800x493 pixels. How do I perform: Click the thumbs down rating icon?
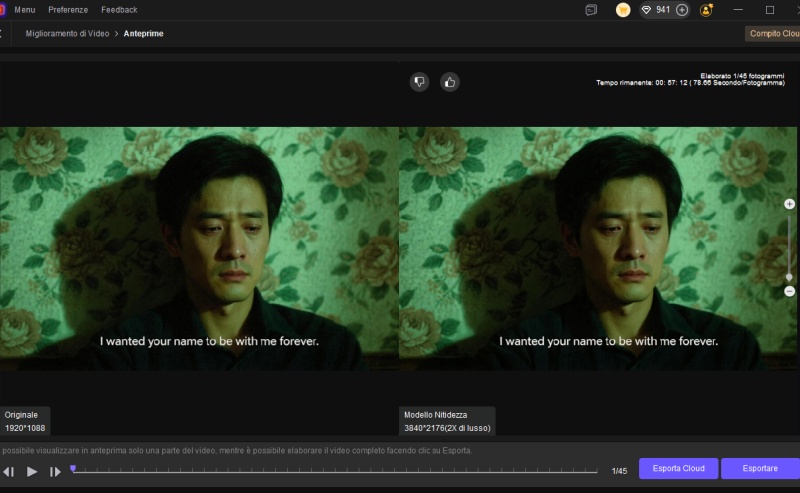pyautogui.click(x=420, y=82)
